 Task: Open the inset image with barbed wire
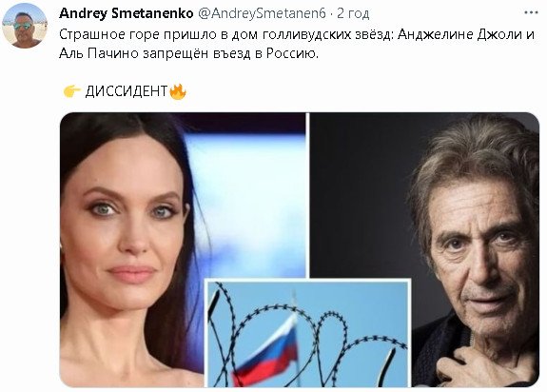[308, 333]
